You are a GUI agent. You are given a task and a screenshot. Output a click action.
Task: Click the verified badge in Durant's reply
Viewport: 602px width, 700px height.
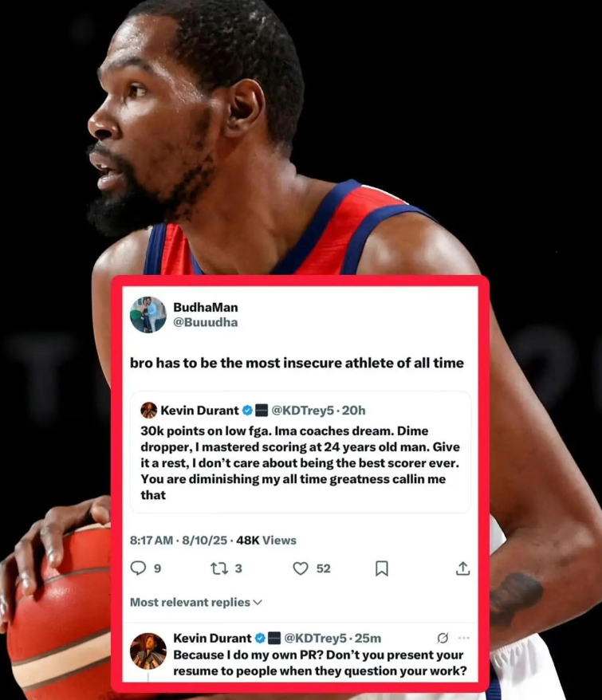click(260, 638)
